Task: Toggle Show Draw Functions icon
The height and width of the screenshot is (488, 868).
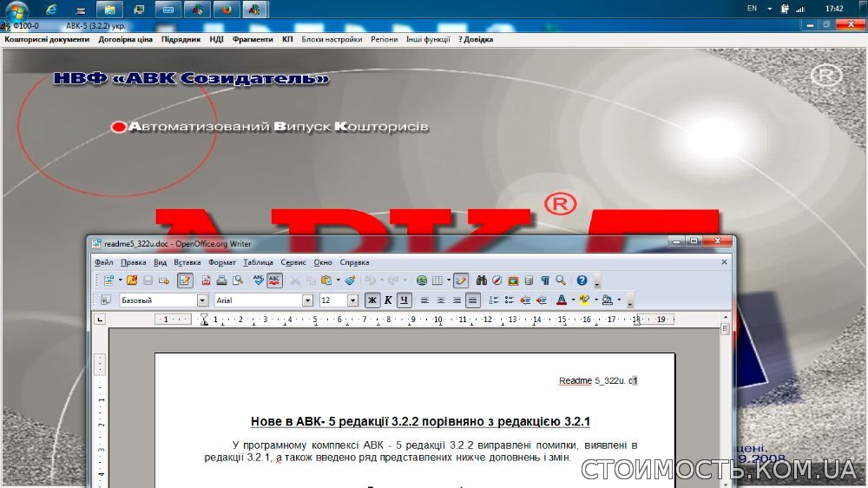Action: pos(461,280)
